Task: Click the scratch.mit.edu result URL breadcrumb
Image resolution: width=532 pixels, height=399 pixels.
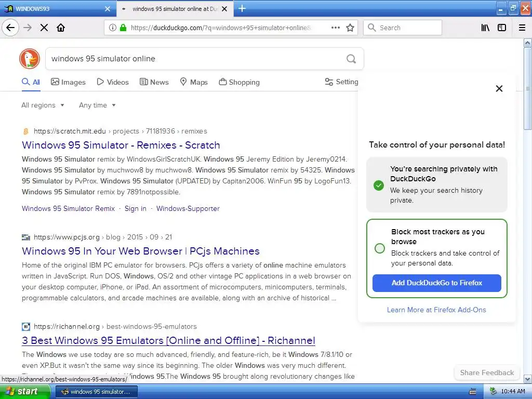Action: coord(121,131)
